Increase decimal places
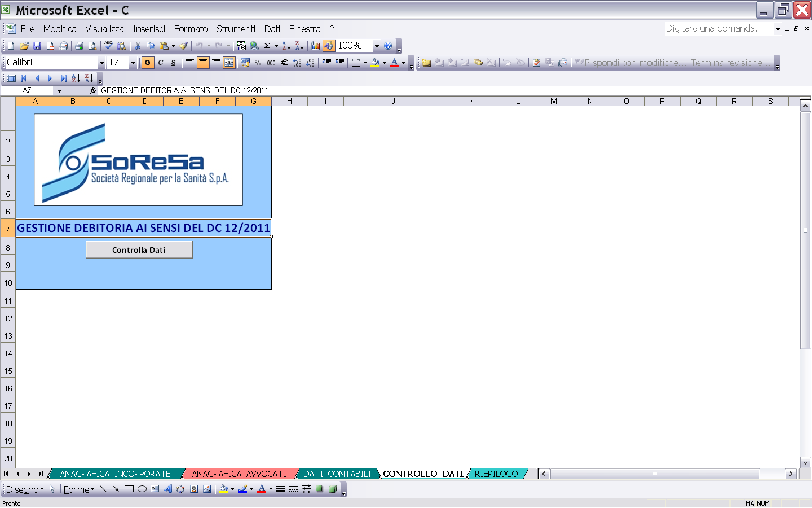Image resolution: width=812 pixels, height=508 pixels. pyautogui.click(x=297, y=63)
